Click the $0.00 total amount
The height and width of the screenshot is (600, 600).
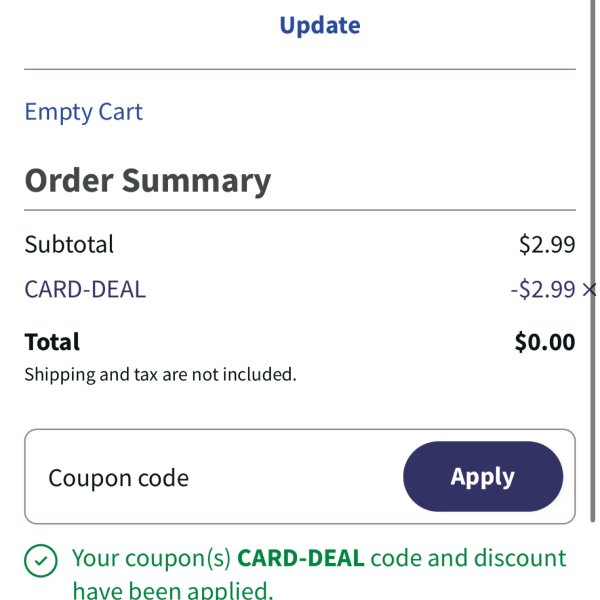545,342
